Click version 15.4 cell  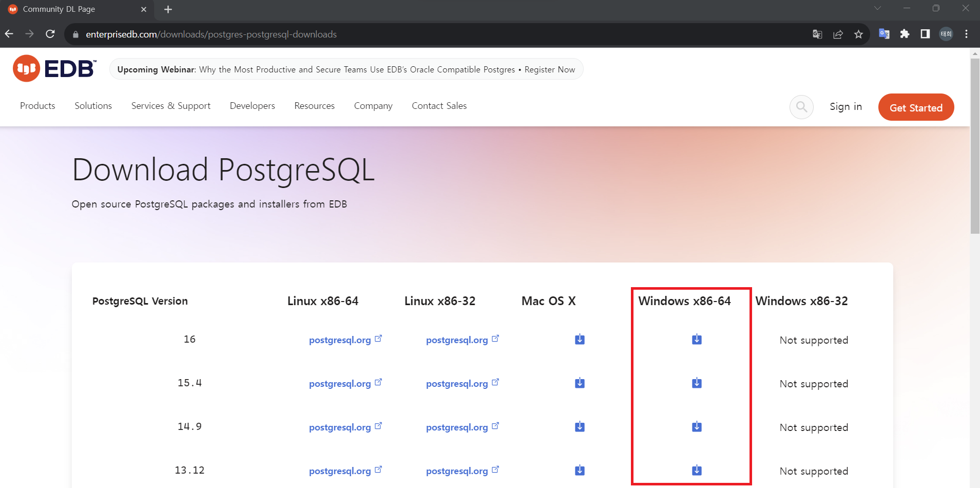coord(189,383)
